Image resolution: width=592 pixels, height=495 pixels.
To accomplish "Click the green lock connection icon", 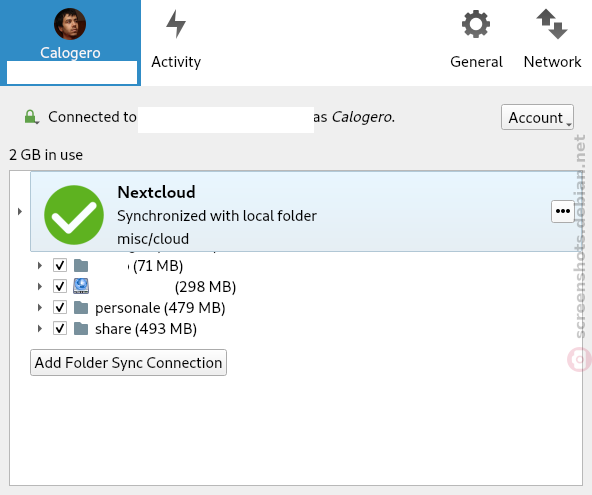I will pyautogui.click(x=31, y=117).
